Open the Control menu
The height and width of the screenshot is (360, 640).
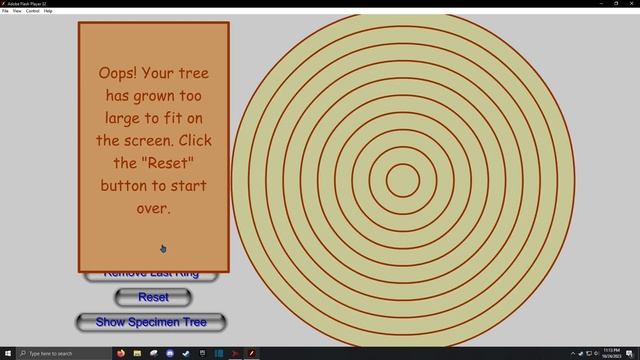[33, 11]
